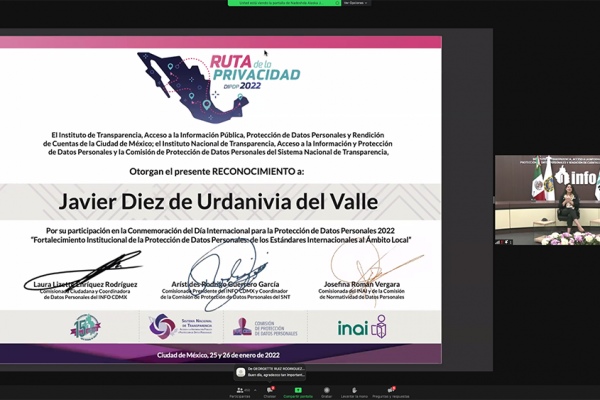Screen dimensions: 600x400
Task: Select the speaker video thumbnail
Action: (547, 200)
